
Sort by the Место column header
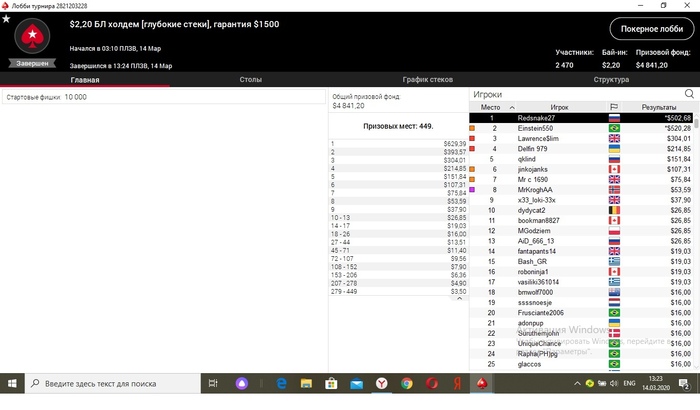point(490,107)
